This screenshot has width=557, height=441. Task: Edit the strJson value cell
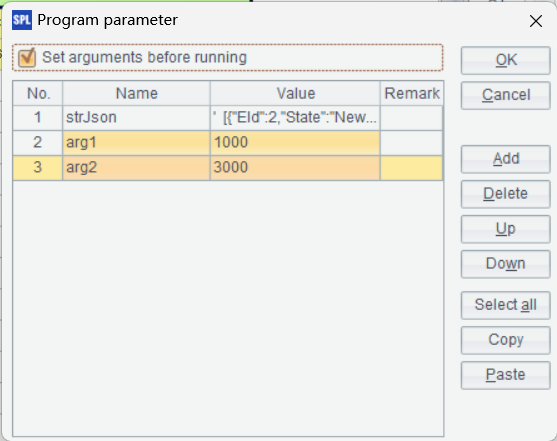(295, 118)
